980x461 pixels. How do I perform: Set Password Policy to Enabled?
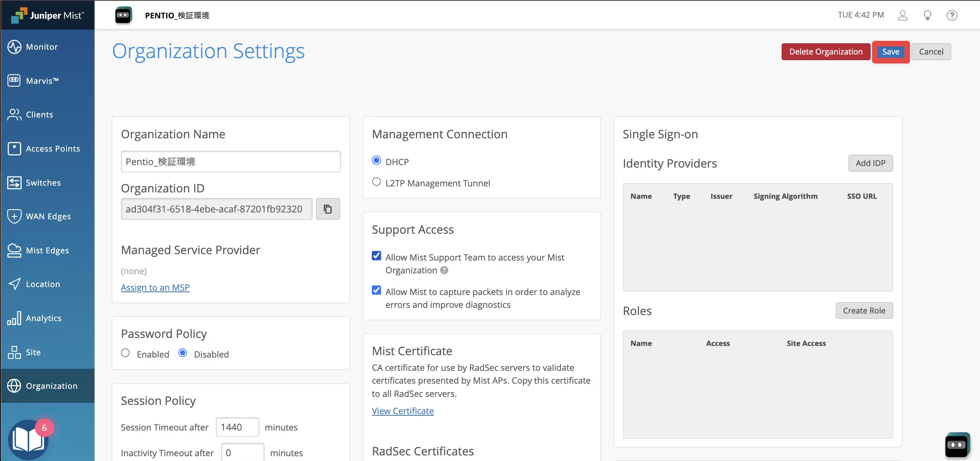125,353
